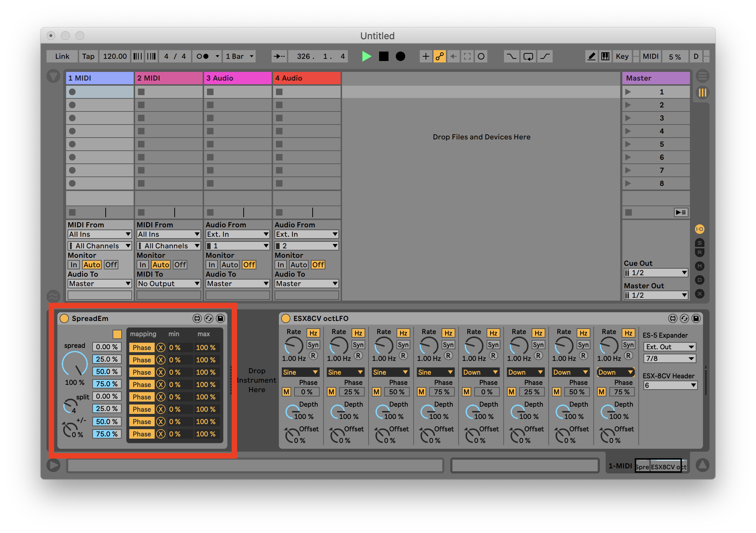Click the spread knob in SpreadEm
This screenshot has width=756, height=533.
point(75,363)
